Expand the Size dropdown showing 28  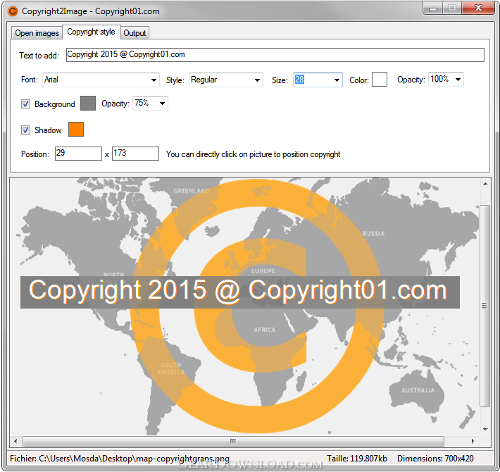(318, 80)
